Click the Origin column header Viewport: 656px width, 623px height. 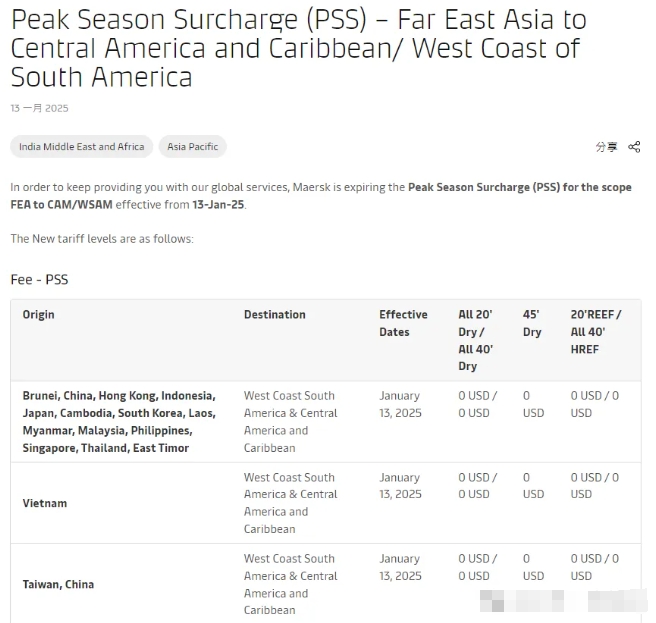click(x=38, y=315)
